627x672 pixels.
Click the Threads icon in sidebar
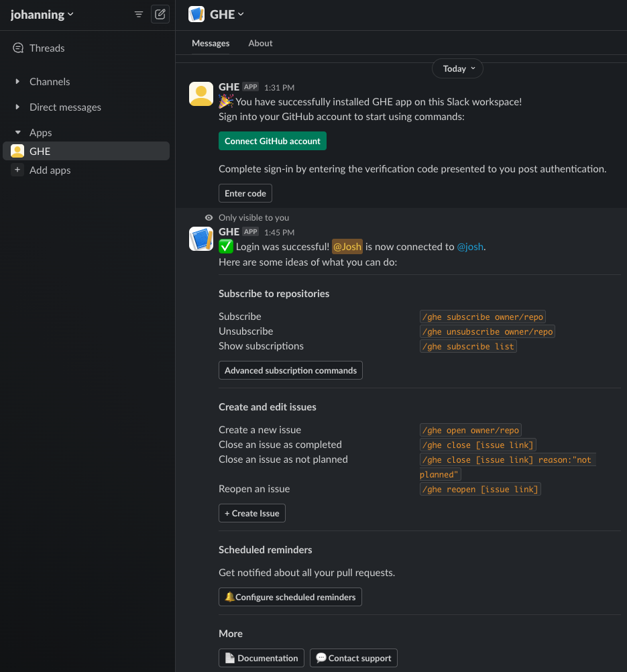[18, 48]
